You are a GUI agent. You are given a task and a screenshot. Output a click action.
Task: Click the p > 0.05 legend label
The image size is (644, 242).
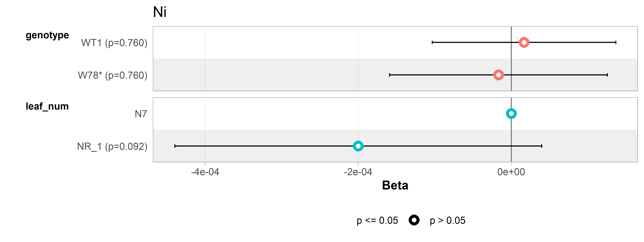tap(447, 220)
